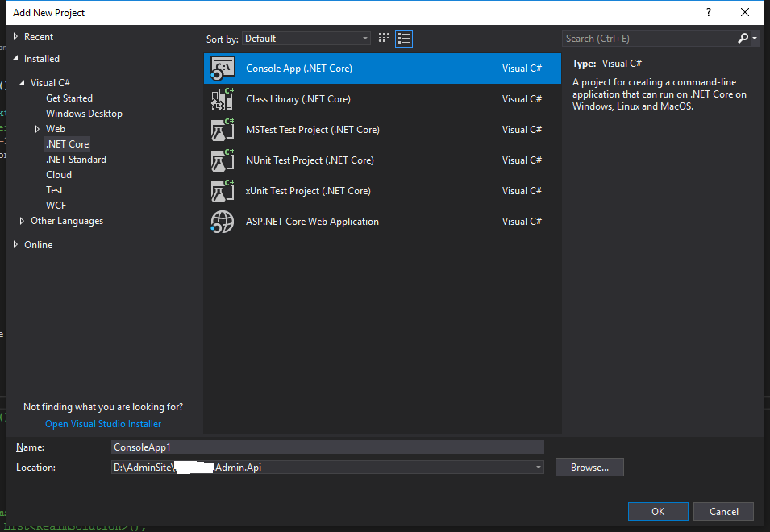Select the .NET Standard category
770x532 pixels.
point(76,160)
